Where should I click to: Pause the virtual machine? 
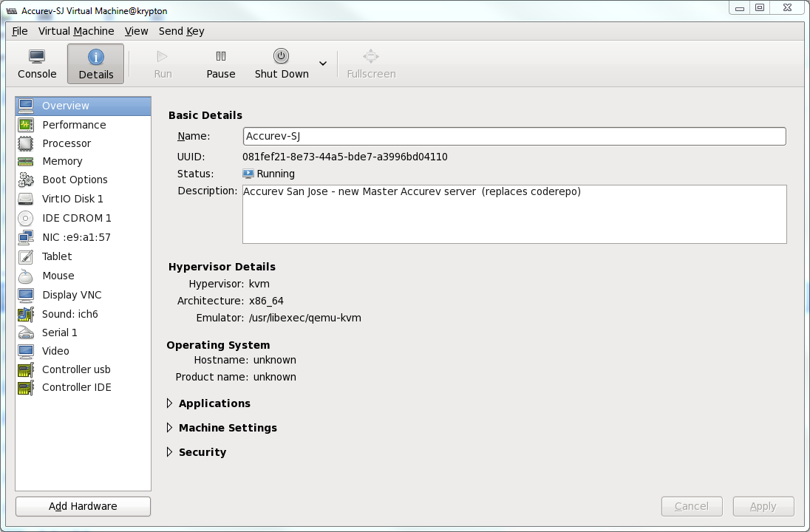click(x=220, y=64)
